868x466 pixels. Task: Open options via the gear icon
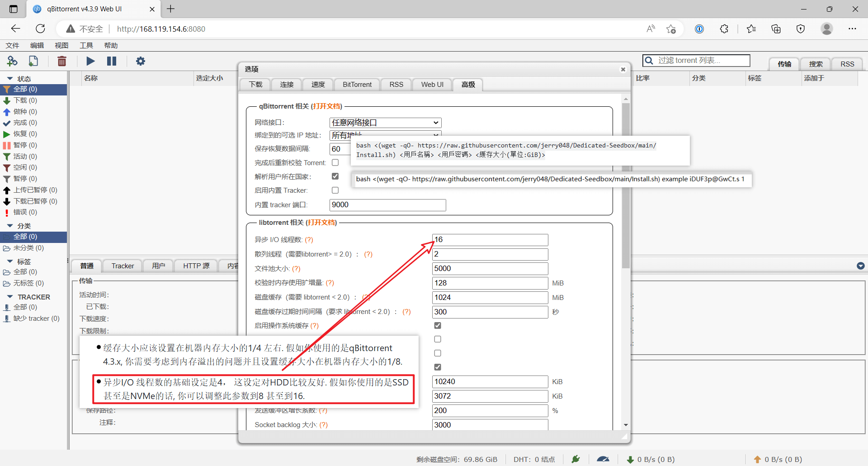(x=141, y=61)
